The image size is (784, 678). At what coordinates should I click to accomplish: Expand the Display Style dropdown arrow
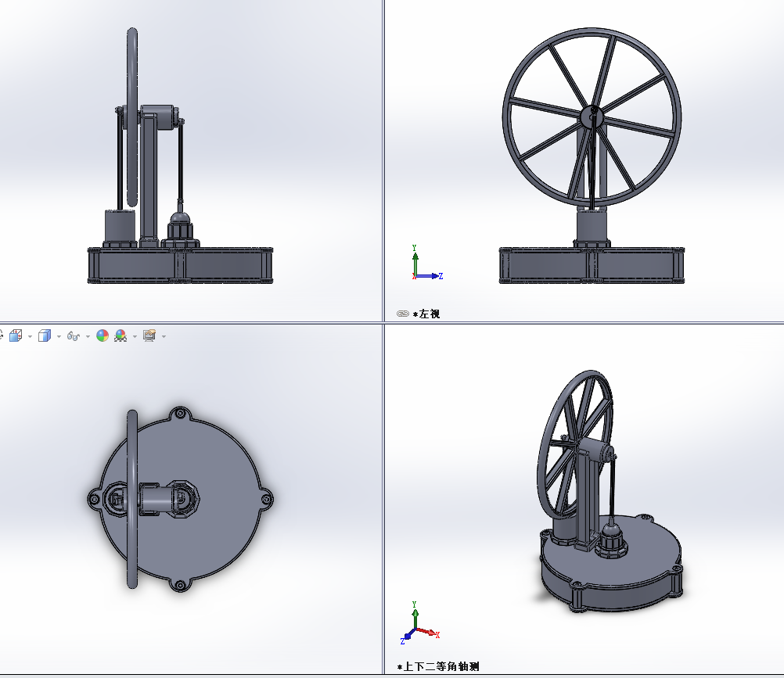click(59, 337)
